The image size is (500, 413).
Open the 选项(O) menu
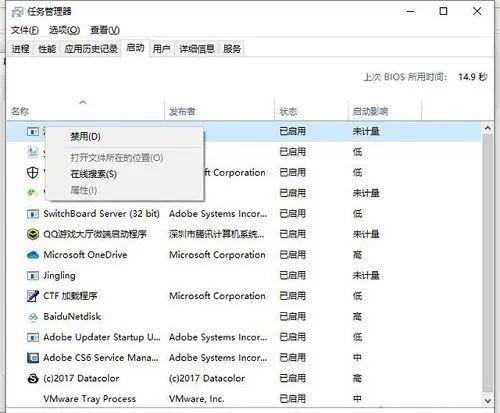coord(64,30)
